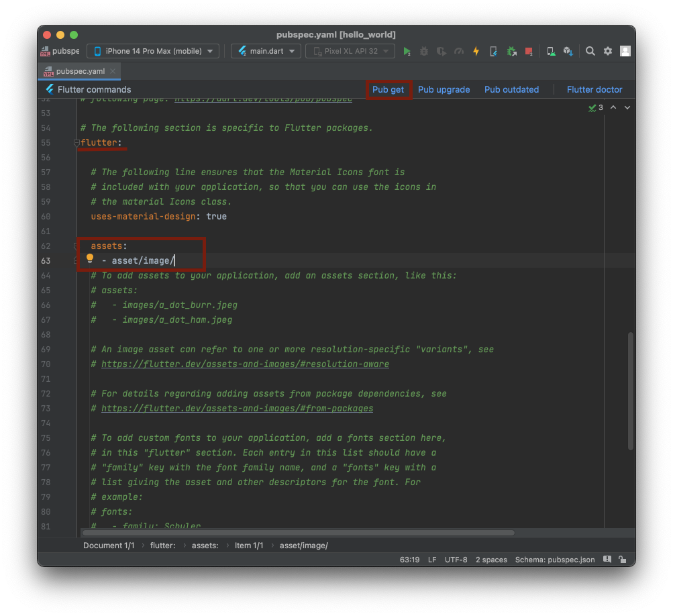Click the pubspec breadcrumb in navigation bar
Screen dimensions: 673x616
pos(60,51)
